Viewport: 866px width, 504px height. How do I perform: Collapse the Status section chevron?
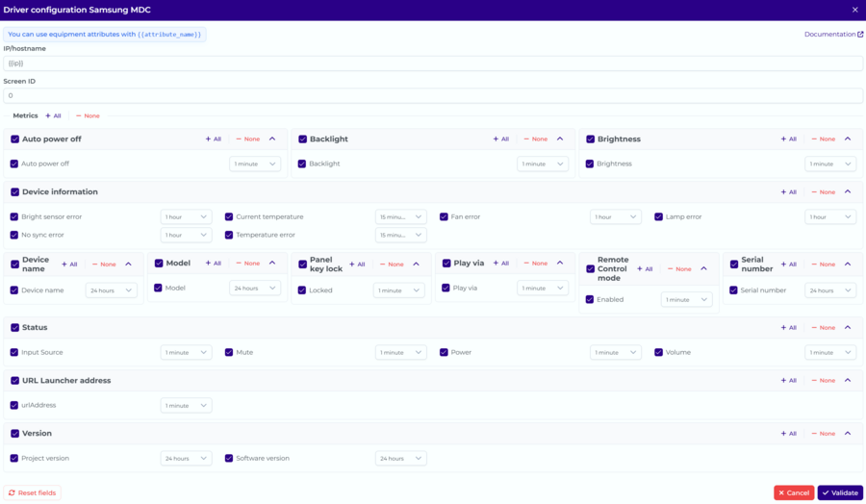848,327
